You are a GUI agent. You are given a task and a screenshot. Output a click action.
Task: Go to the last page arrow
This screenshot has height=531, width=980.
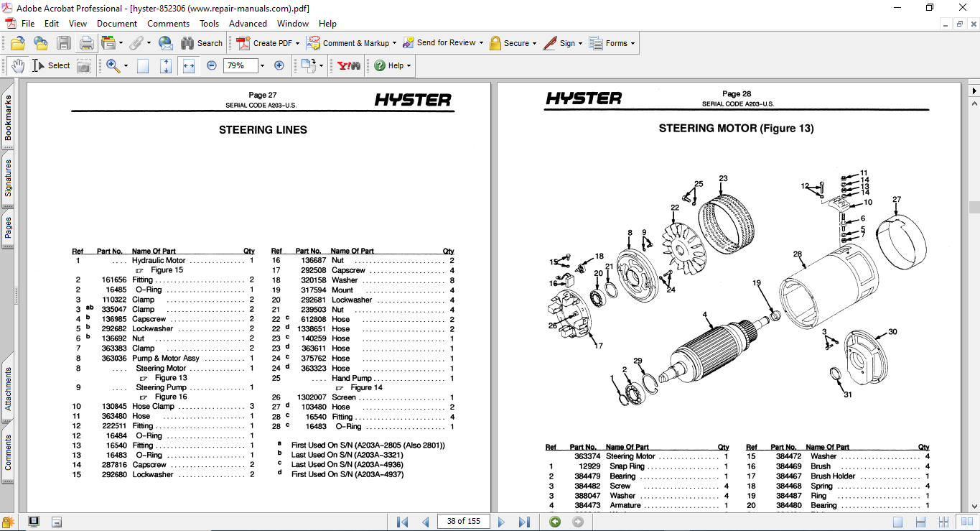(524, 522)
